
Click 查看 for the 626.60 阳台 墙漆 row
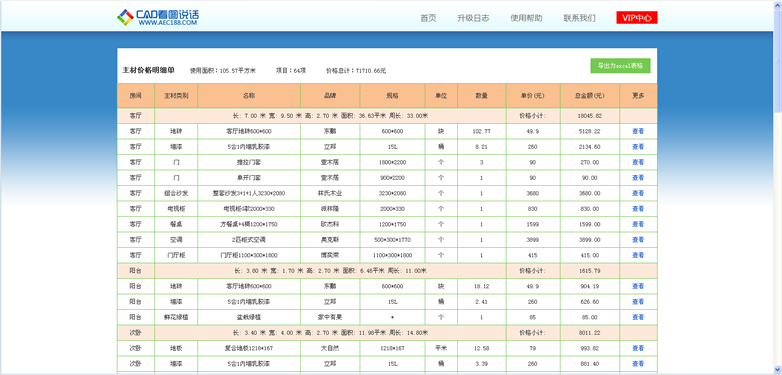(x=638, y=302)
